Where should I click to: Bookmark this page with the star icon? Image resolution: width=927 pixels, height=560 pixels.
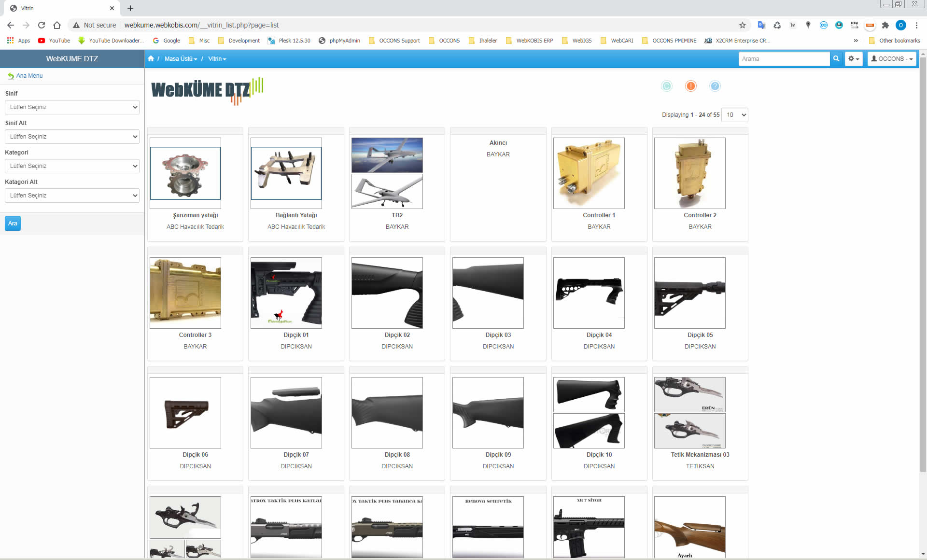click(743, 25)
